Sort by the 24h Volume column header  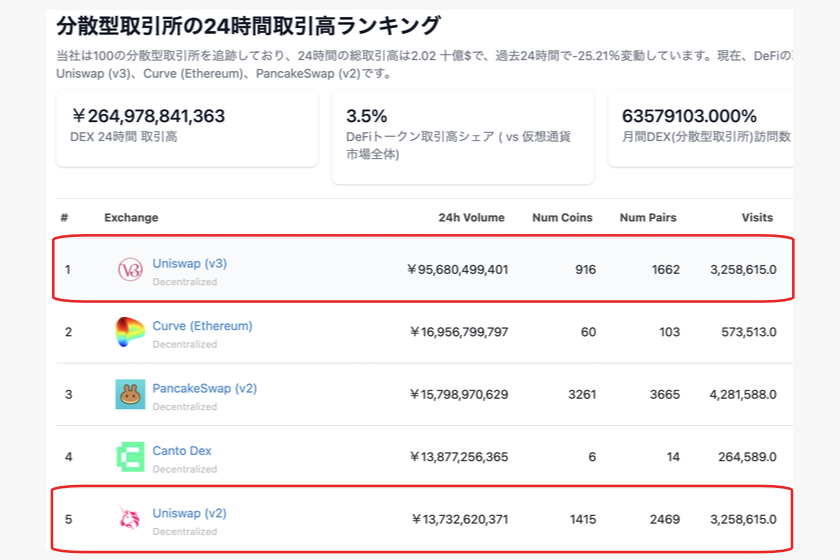click(x=471, y=218)
